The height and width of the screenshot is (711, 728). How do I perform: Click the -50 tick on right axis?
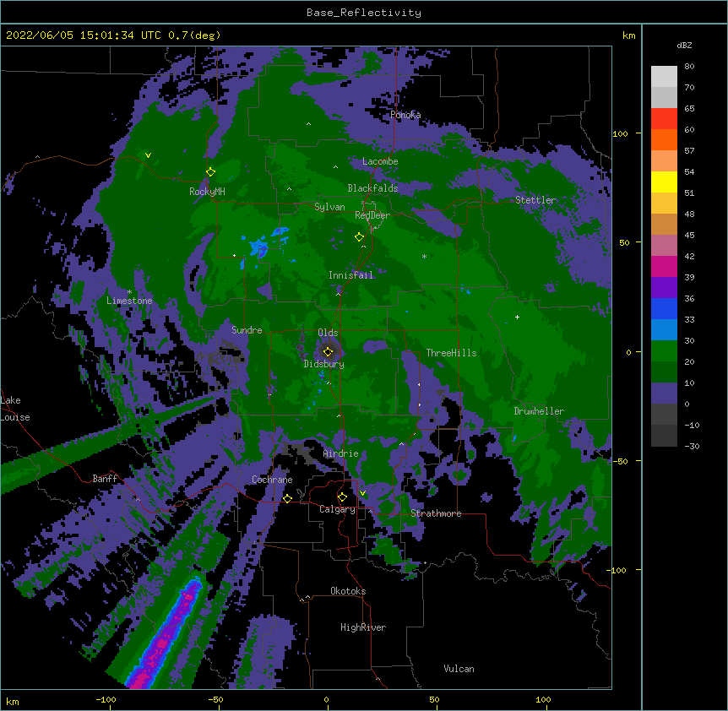coord(620,461)
